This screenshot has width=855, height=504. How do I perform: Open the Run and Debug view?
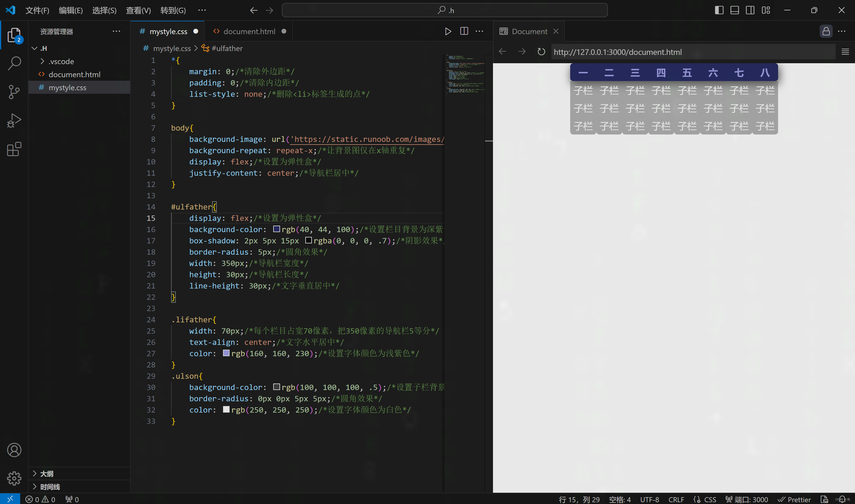[14, 120]
